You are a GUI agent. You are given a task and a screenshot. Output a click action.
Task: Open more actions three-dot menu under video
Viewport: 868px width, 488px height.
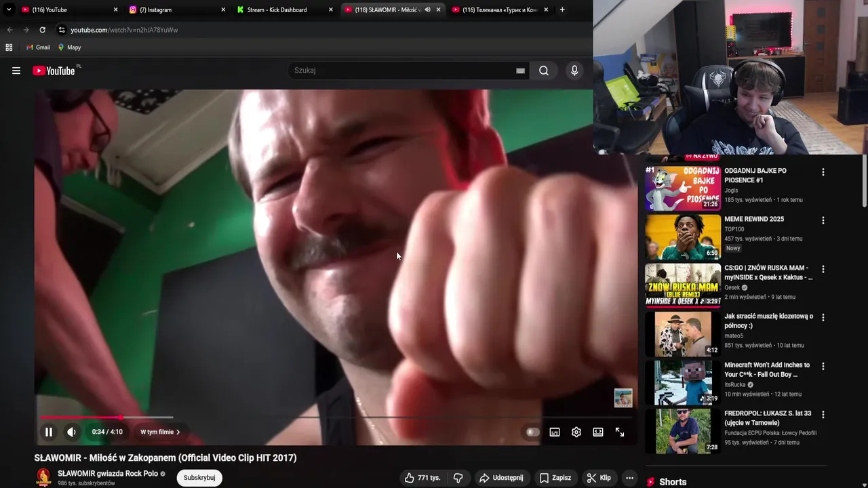(629, 478)
